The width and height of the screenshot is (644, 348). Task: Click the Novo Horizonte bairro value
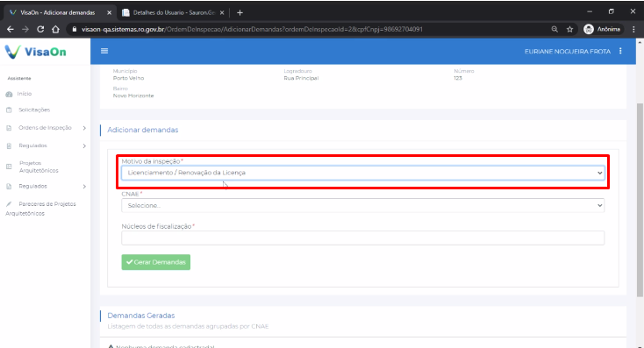[133, 96]
